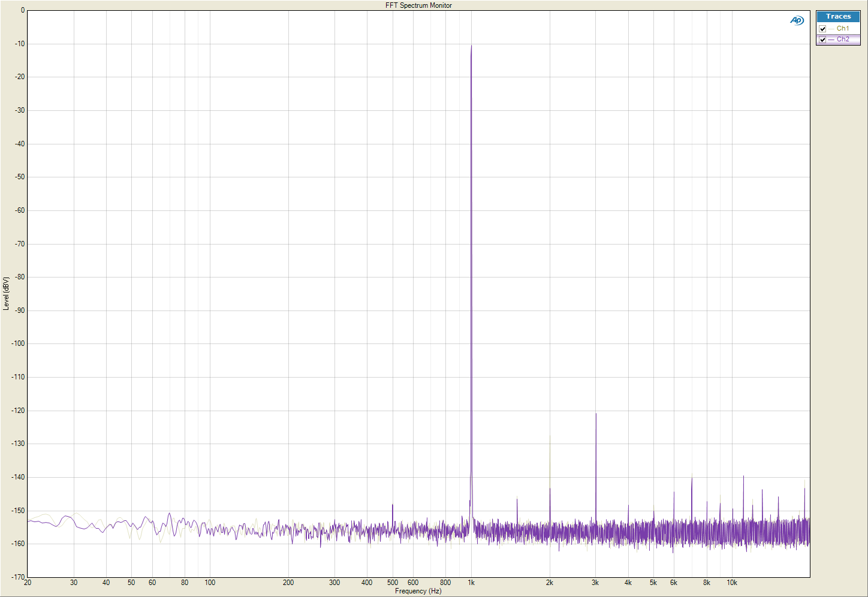Uncheck the Ch1 trace checkbox

coord(822,29)
